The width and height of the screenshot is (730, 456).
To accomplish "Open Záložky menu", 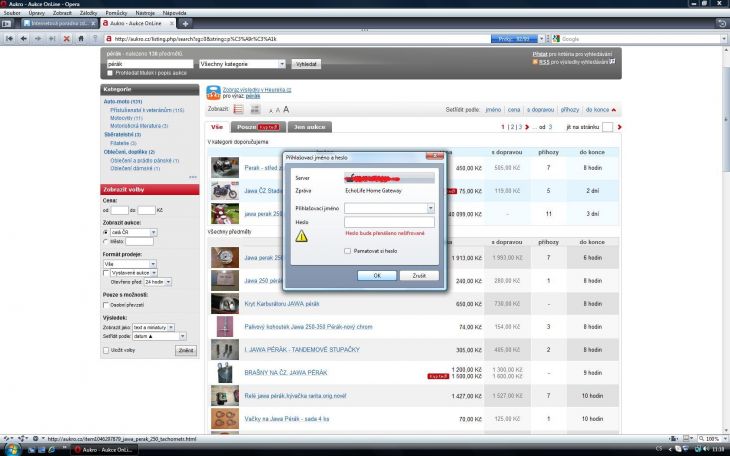I will 88,13.
